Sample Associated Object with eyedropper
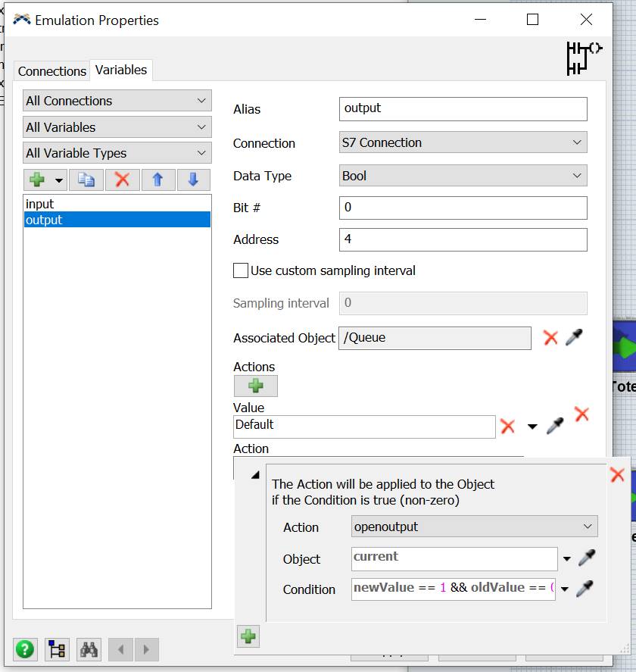Screen dimensions: 636x672 point(575,338)
